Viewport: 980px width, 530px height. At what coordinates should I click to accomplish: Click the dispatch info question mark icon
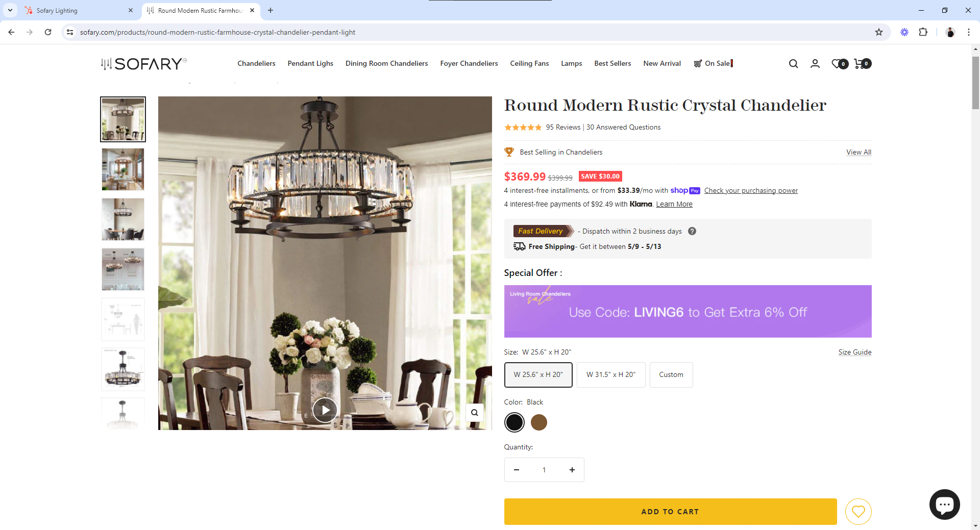692,231
